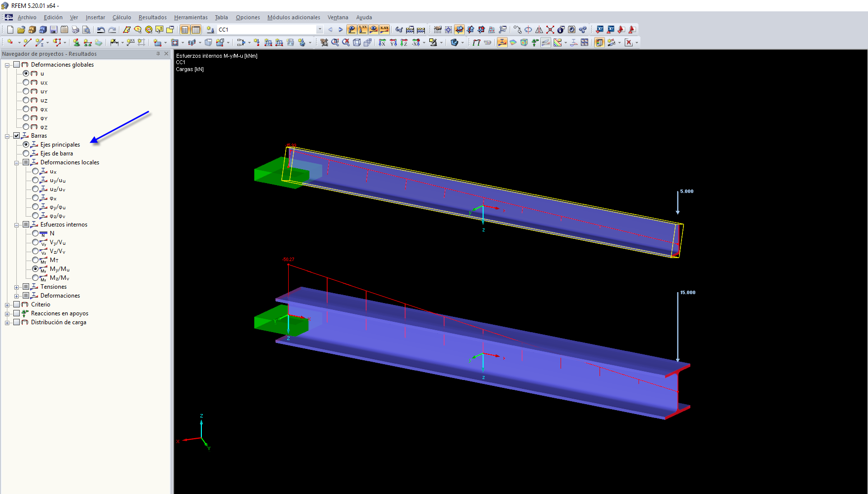Click the 5.000 load value label
868x494 pixels.
(x=687, y=191)
